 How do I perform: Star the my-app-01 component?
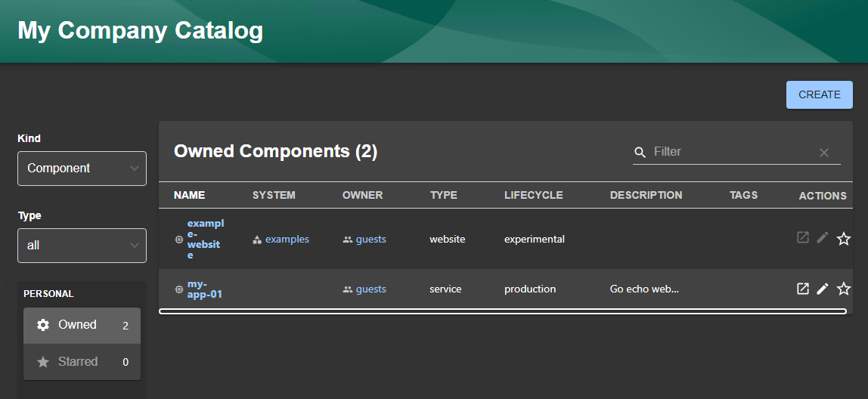[844, 289]
